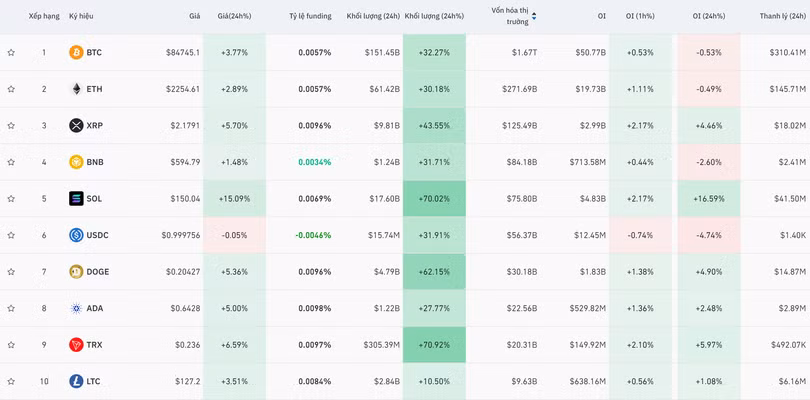Click the BTC price $84745.1 cell

[x=182, y=52]
